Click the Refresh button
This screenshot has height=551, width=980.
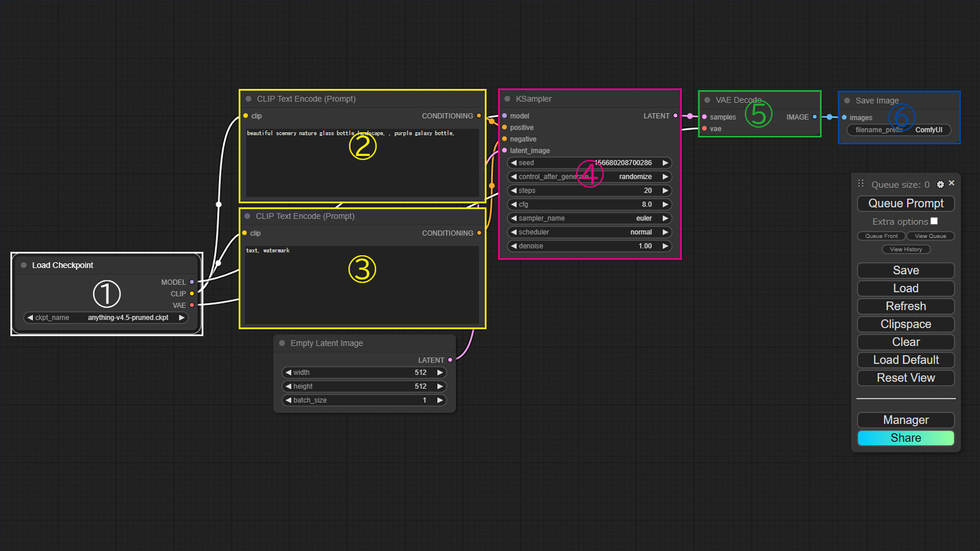point(906,306)
